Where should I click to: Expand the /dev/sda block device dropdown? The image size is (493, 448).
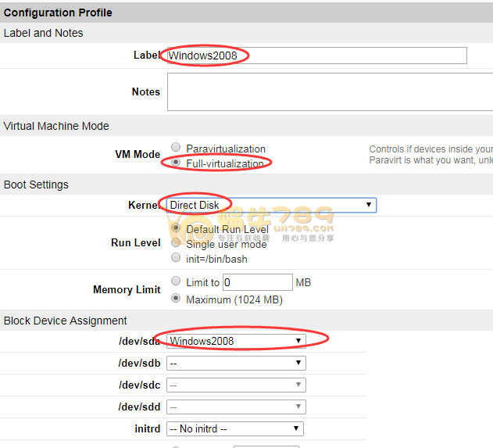click(x=236, y=341)
